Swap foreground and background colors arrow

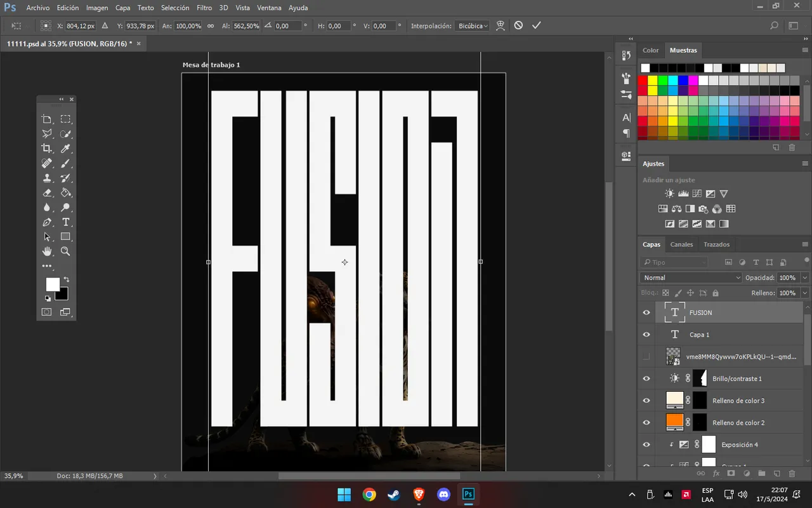click(66, 279)
